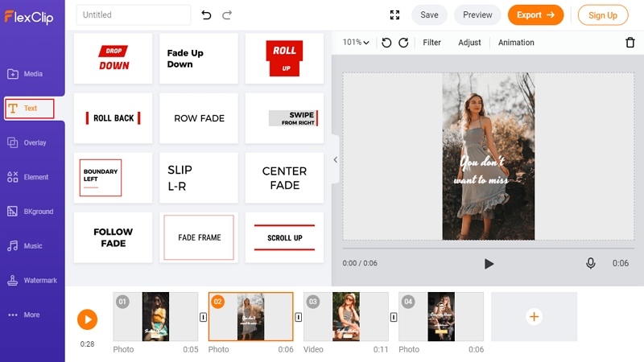Rotate image clockwise in preview toolbar
The image size is (644, 362).
[x=403, y=43]
